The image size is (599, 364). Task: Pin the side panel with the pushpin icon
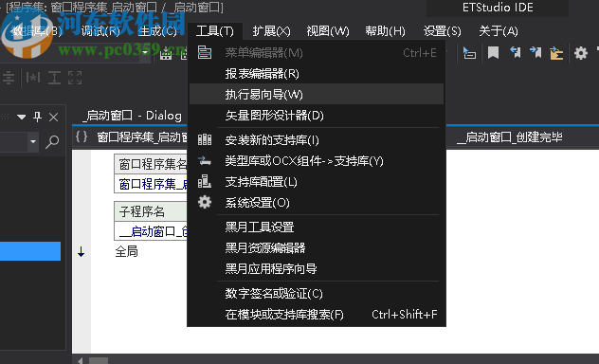37,117
